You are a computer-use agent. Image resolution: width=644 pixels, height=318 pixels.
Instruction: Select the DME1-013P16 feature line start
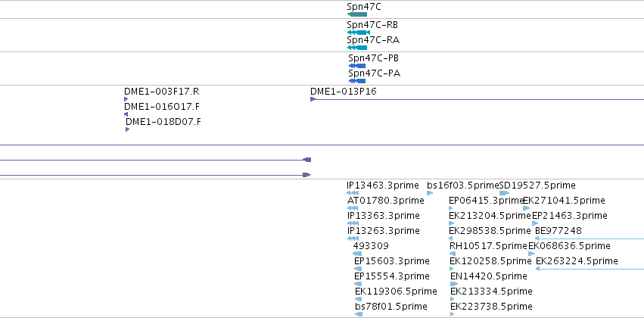coord(313,99)
